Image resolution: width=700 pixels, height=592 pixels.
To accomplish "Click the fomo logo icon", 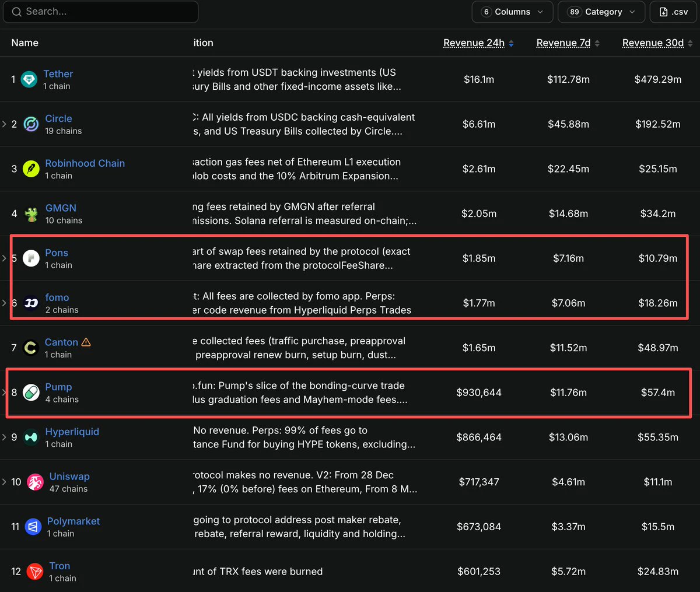I will 31,303.
